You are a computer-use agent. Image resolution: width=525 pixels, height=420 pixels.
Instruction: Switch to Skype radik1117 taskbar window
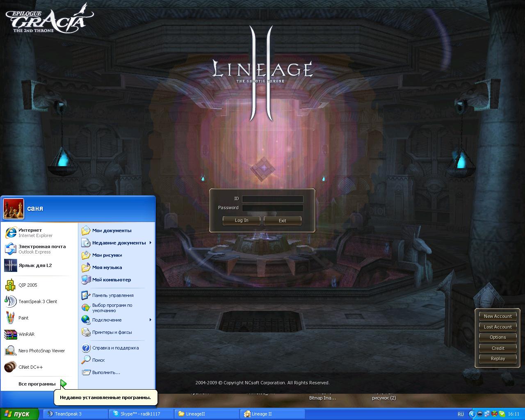[141, 414]
